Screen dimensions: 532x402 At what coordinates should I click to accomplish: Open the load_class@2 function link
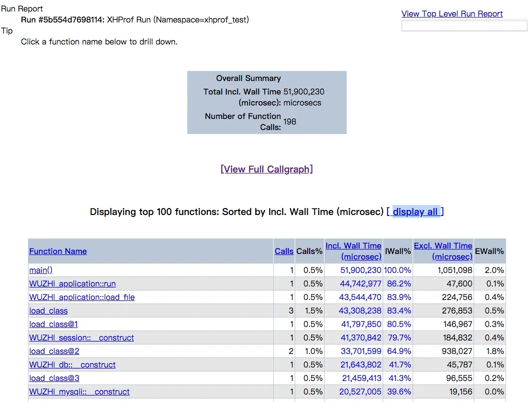coord(54,351)
